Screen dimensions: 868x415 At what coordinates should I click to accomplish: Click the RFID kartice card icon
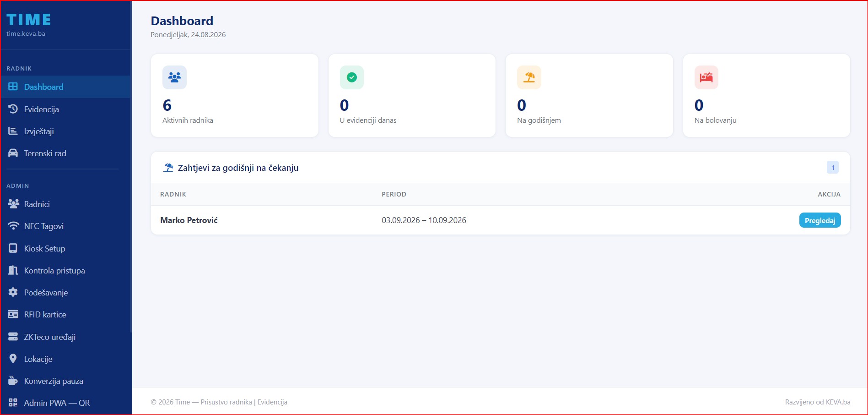(x=13, y=314)
